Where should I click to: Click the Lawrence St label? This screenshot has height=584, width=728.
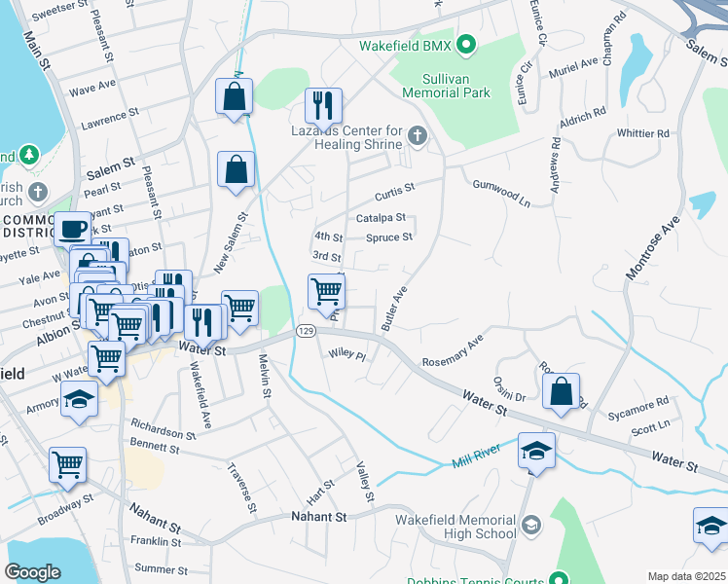[x=110, y=119]
